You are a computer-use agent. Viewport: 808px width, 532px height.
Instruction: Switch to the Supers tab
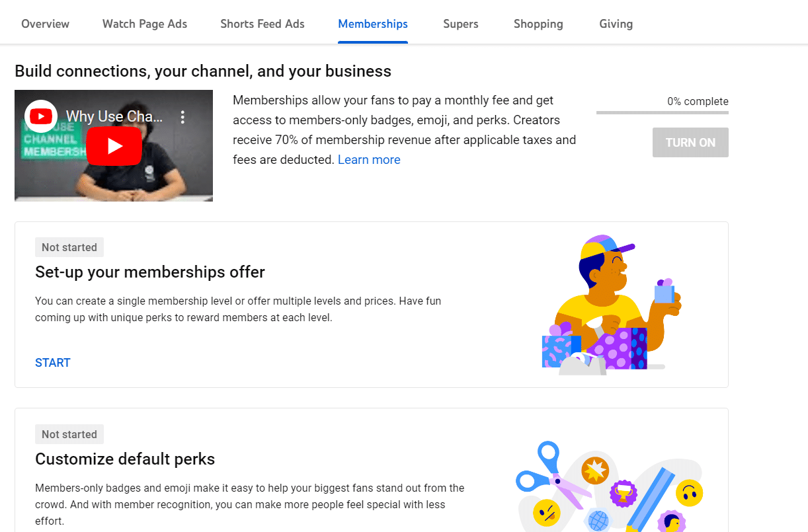[x=460, y=24]
